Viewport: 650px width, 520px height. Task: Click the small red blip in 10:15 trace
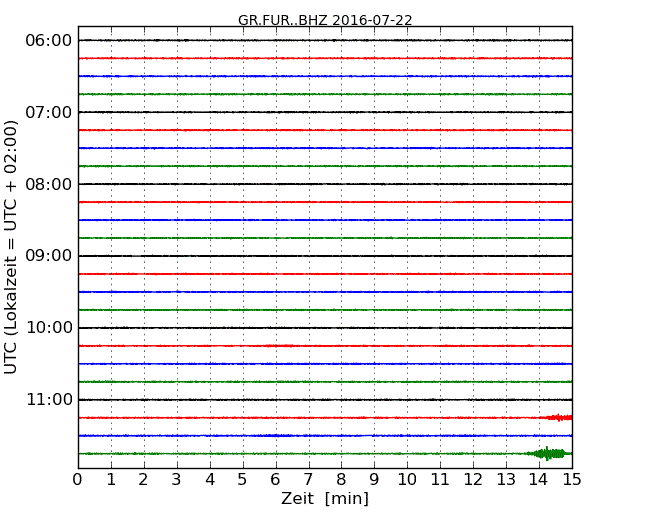279,345
